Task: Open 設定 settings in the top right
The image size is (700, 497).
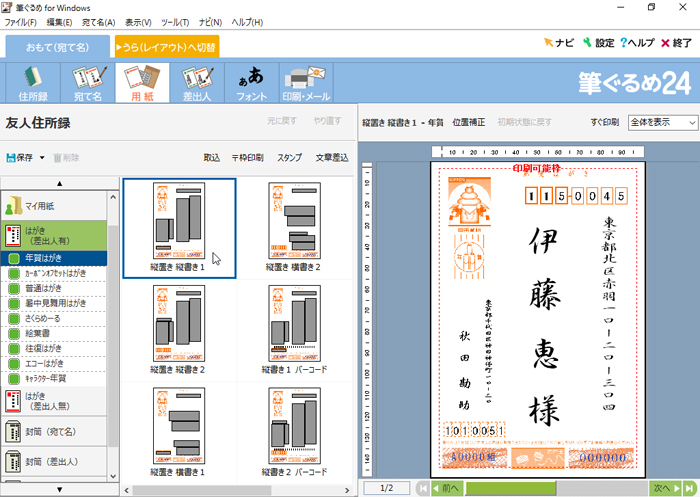Action: 597,43
